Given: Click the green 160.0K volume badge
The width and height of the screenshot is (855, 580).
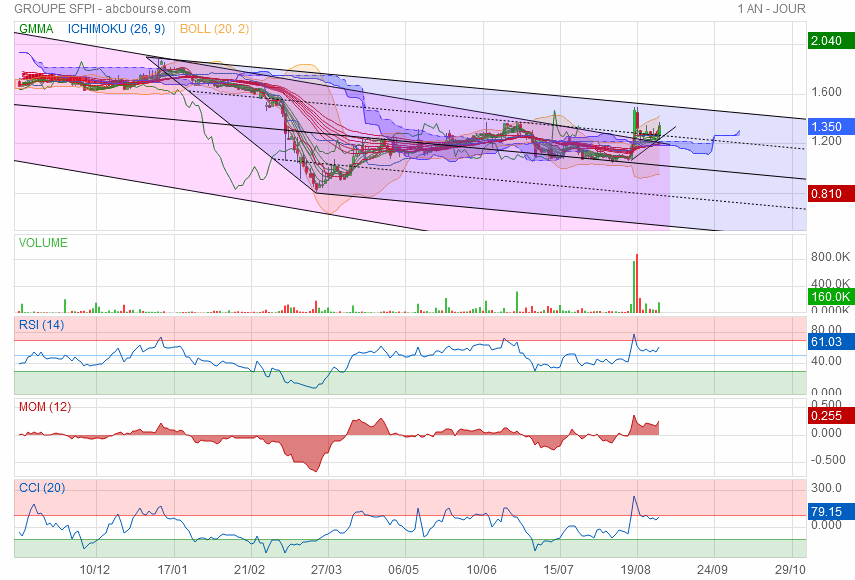Looking at the screenshot, I should (830, 297).
